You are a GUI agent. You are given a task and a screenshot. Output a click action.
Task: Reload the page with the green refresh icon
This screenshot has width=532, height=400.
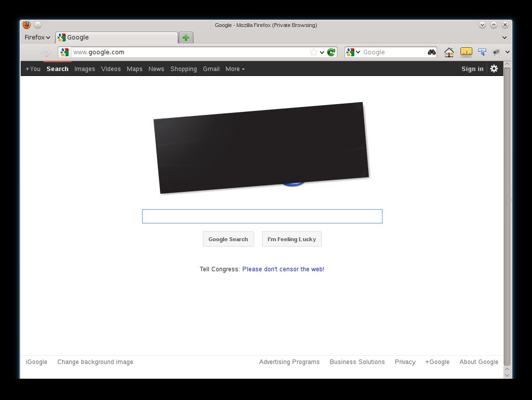331,52
